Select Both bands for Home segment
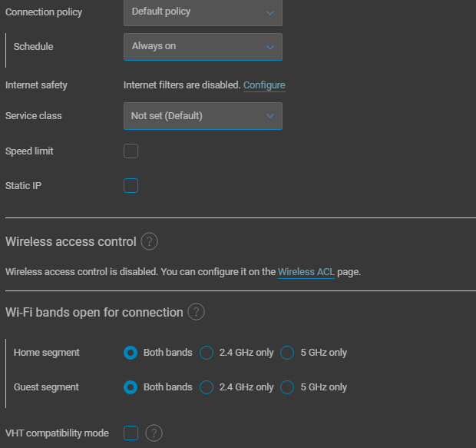 click(131, 353)
